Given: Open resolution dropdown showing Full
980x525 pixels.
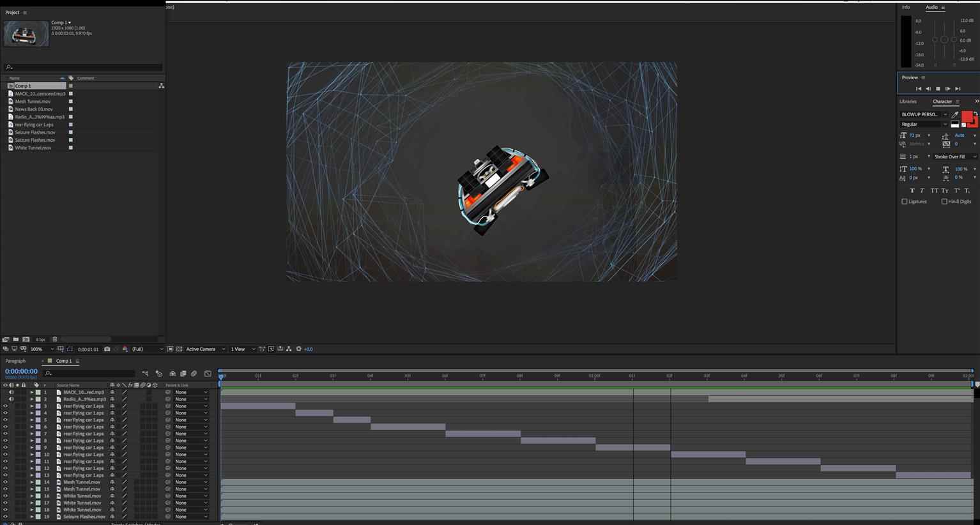Looking at the screenshot, I should (x=146, y=349).
